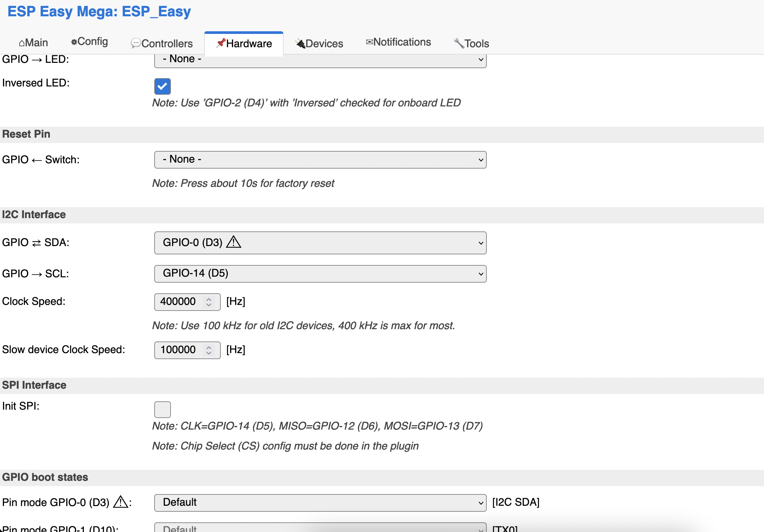Image resolution: width=764 pixels, height=532 pixels.
Task: Click the 100 kHz I2C devices note
Action: [304, 326]
